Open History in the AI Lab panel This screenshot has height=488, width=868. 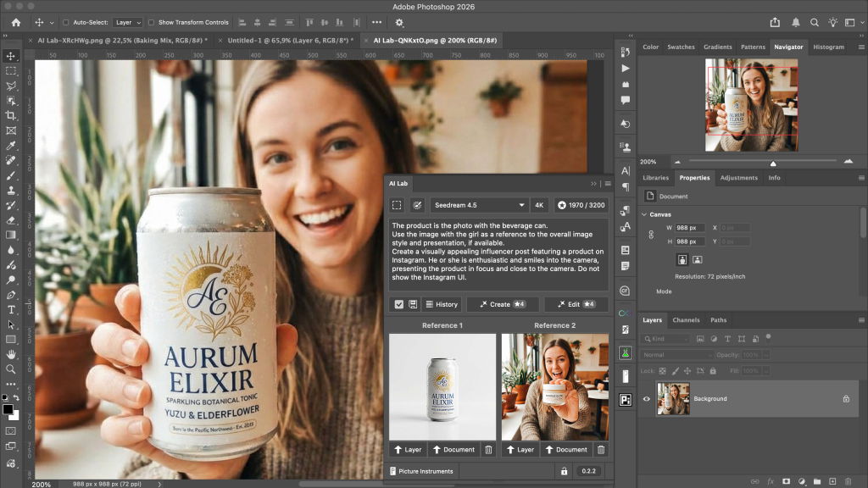pos(441,304)
